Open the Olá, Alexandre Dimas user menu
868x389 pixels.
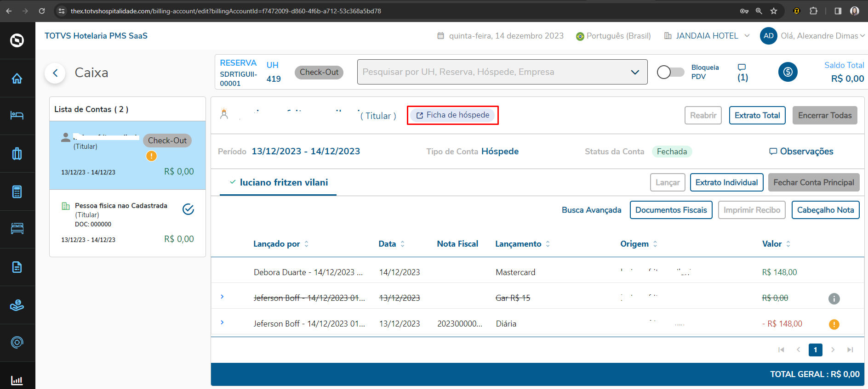822,36
